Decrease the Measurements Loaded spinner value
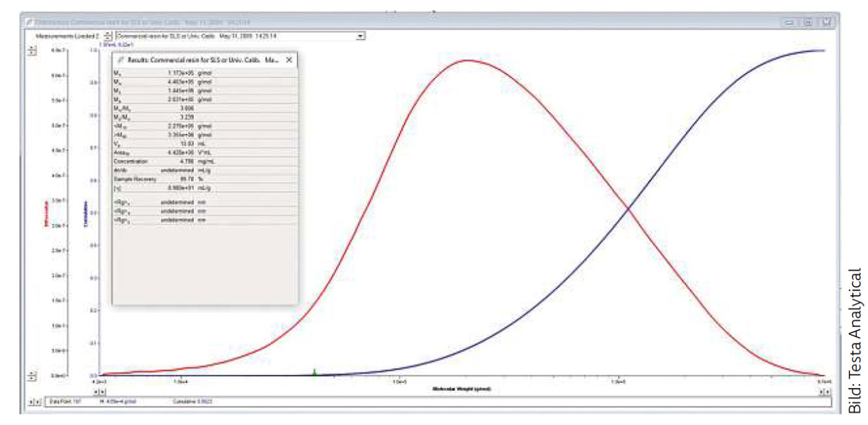868x425 pixels. click(108, 38)
